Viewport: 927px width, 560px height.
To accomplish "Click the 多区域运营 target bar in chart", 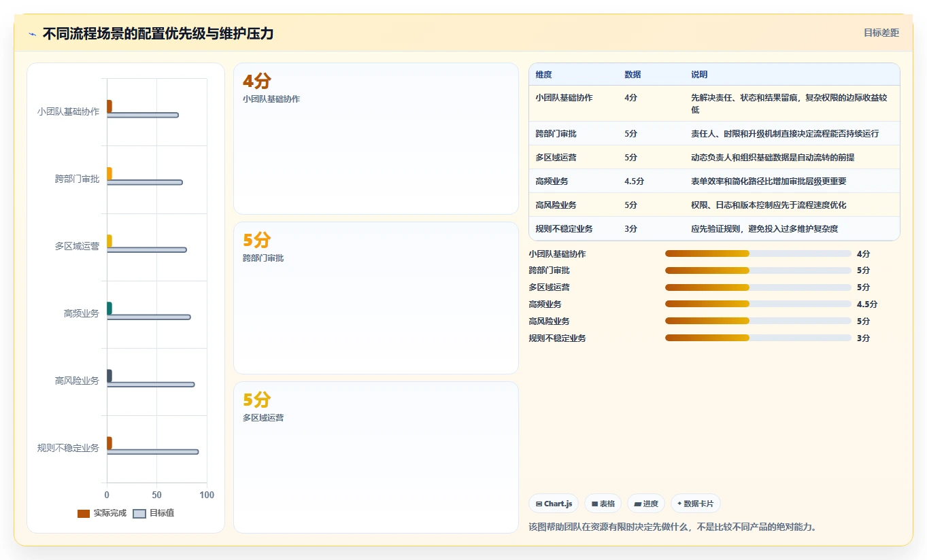I will tap(147, 250).
